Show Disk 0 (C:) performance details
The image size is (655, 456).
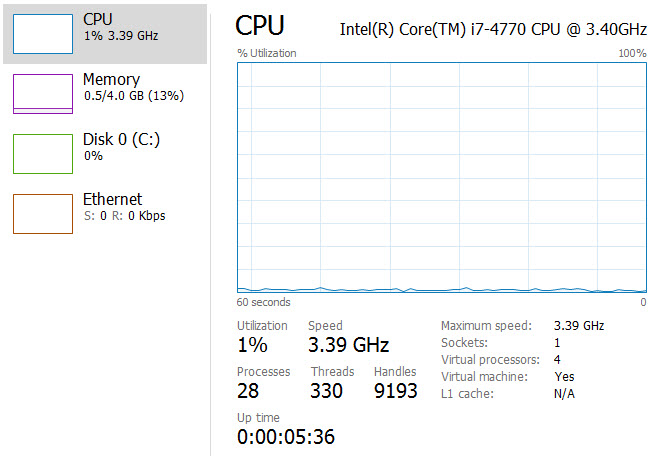(120, 147)
